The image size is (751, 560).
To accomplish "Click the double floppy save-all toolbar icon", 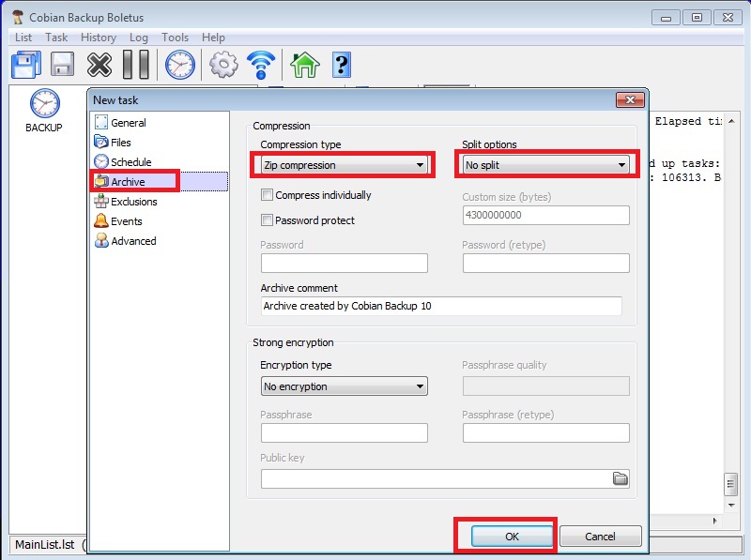I will point(26,65).
